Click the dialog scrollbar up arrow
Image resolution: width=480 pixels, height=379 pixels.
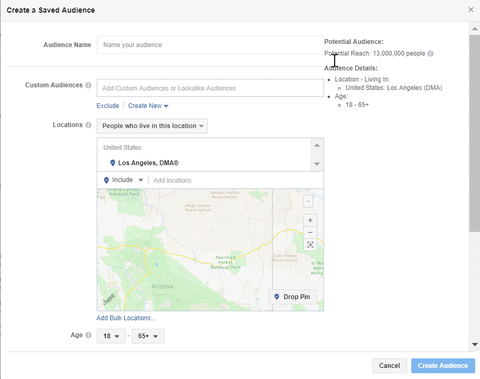(475, 29)
